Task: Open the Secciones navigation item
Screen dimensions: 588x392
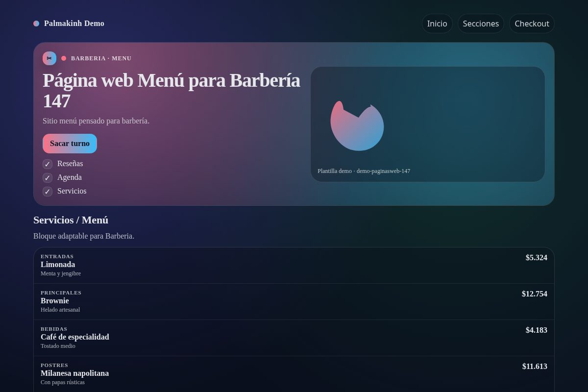Action: tap(481, 23)
